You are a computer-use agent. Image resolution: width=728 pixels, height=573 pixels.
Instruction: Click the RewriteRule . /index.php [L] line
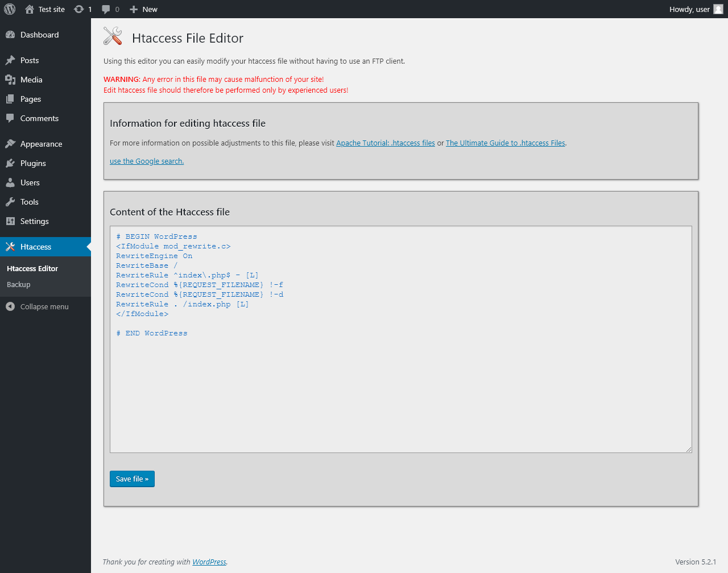tap(183, 304)
